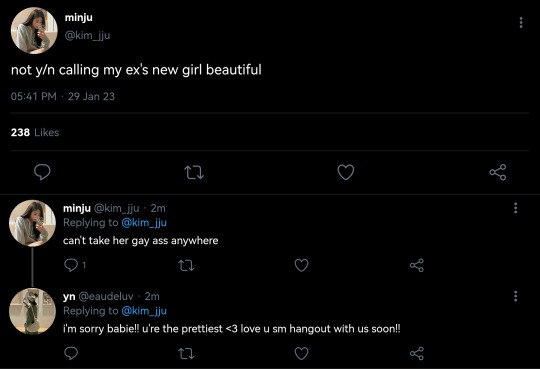Reply to minju's main tweet
The width and height of the screenshot is (540, 369).
(42, 172)
